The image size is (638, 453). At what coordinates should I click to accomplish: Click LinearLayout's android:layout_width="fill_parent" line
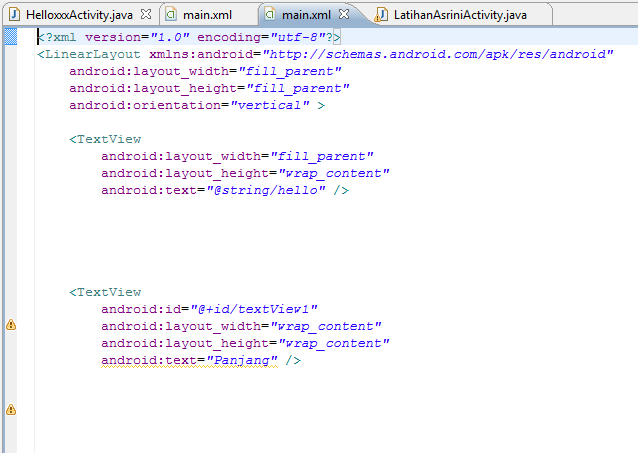(x=205, y=71)
